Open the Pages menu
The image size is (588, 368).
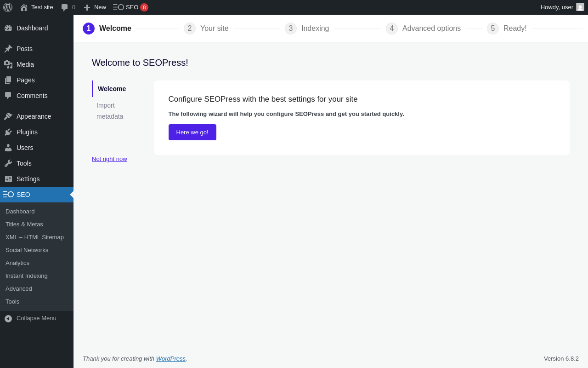pyautogui.click(x=37, y=80)
